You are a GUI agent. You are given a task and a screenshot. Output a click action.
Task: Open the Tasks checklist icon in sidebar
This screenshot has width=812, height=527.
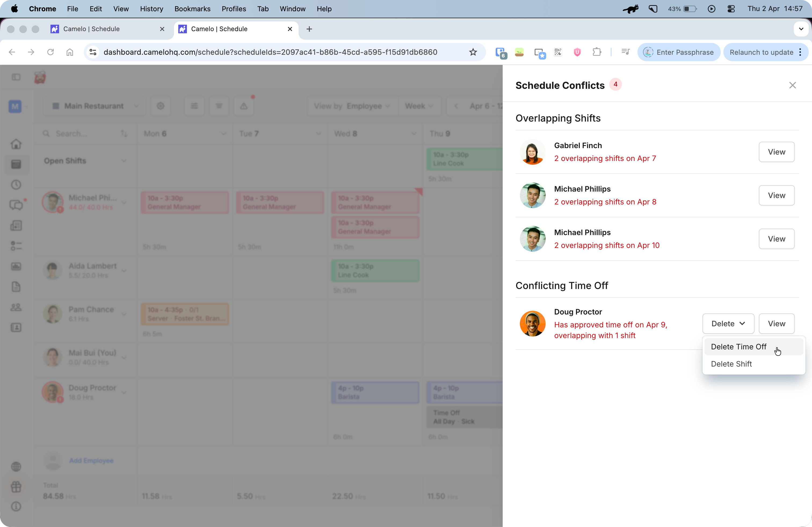[x=16, y=246]
